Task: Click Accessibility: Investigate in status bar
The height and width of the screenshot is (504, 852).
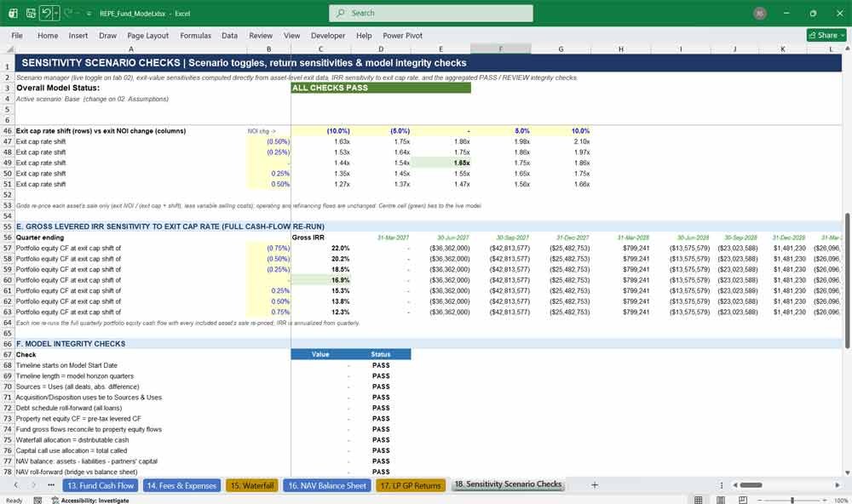Action: [x=91, y=501]
